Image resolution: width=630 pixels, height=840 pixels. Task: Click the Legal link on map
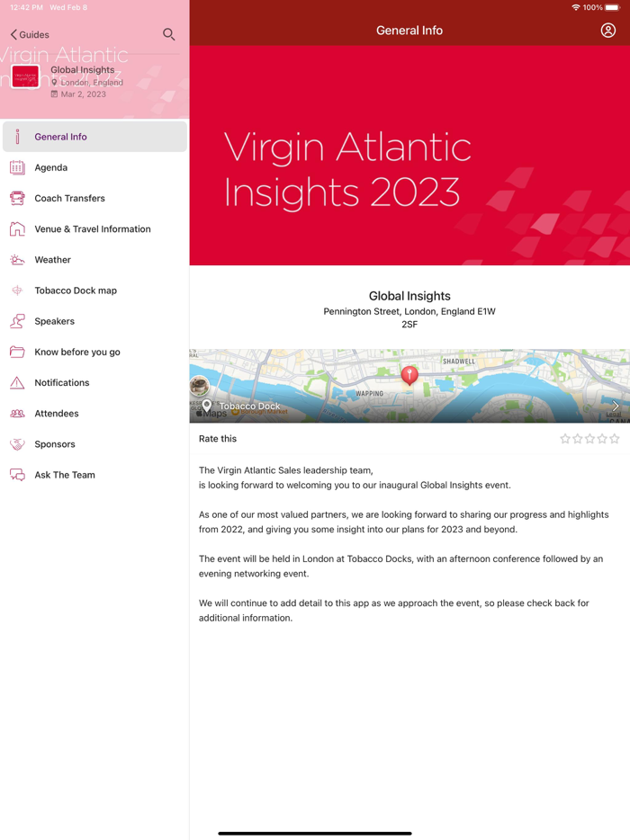614,414
